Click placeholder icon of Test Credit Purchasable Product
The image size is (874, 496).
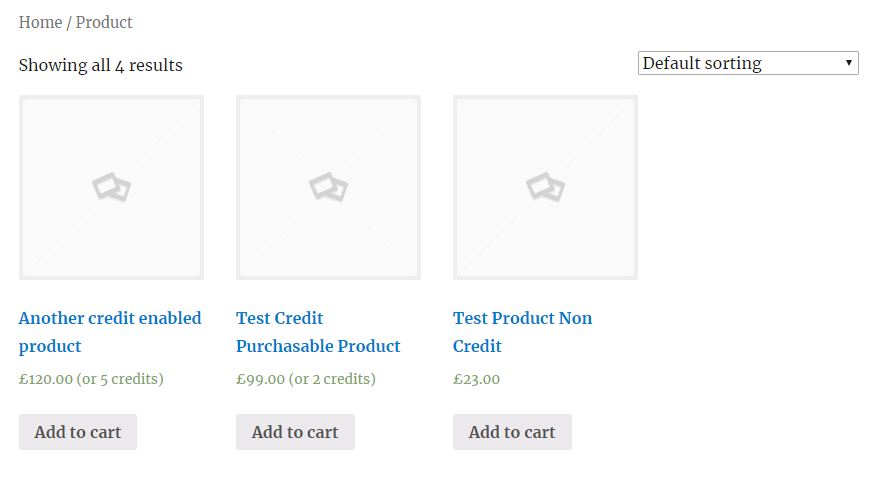(328, 187)
